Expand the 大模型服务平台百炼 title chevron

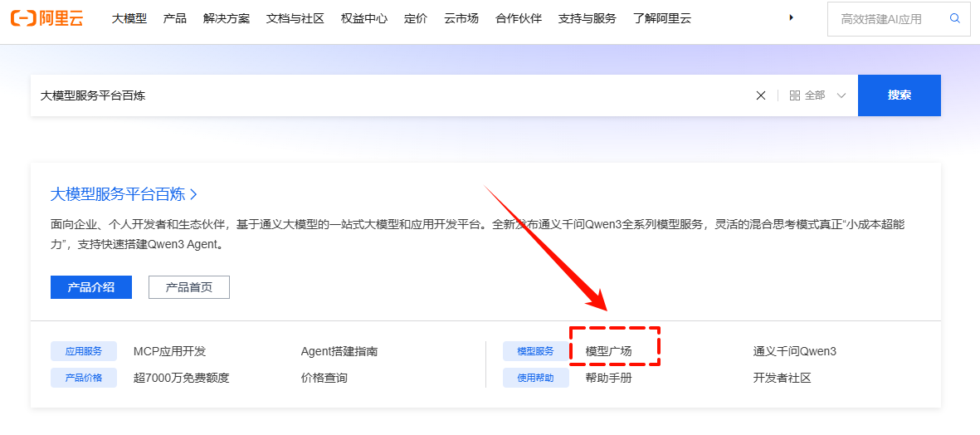tap(193, 194)
